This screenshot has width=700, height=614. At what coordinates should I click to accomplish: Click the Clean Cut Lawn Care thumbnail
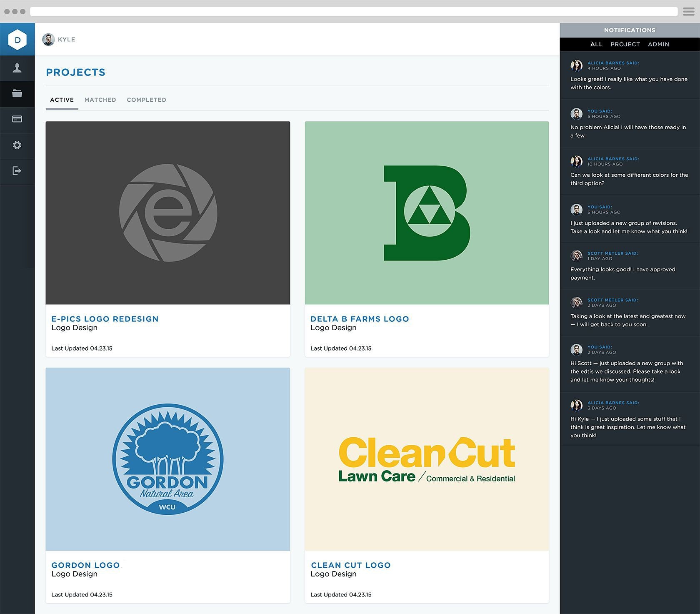[427, 459]
